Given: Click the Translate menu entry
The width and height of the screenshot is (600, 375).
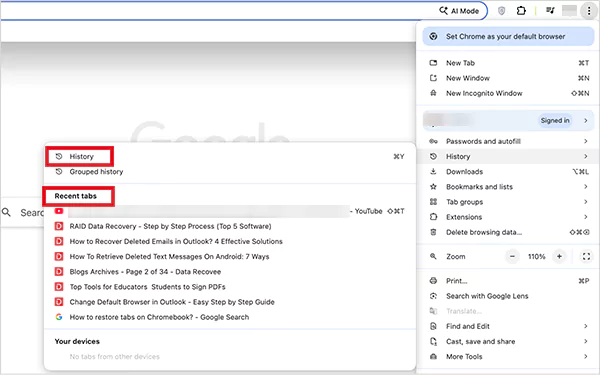Looking at the screenshot, I should (508, 311).
